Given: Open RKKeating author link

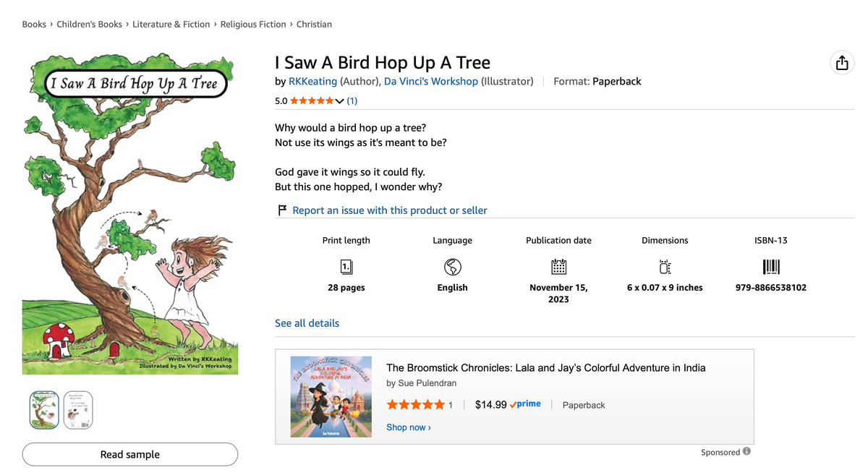Looking at the screenshot, I should [312, 81].
